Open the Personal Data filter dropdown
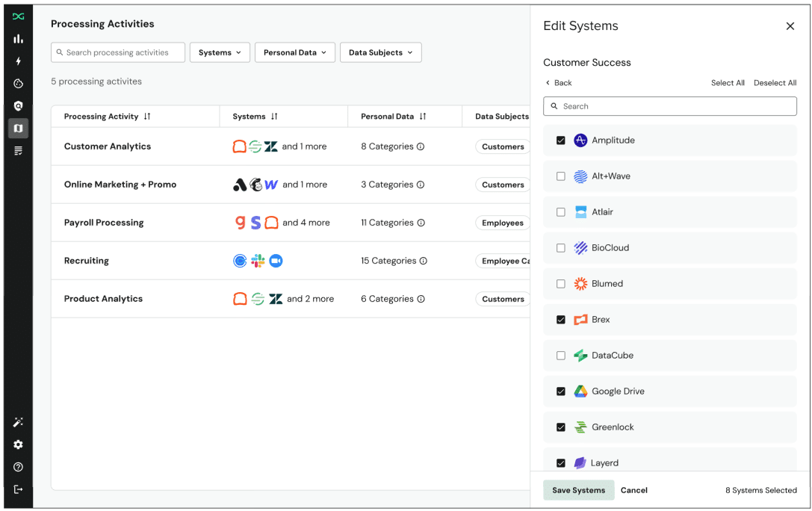 [294, 52]
